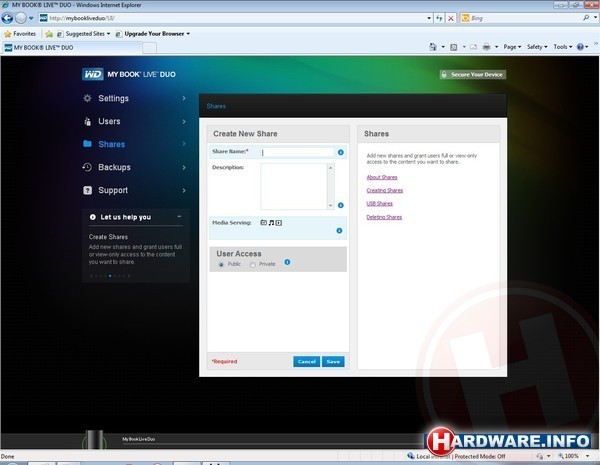
Task: Open Settings gear icon in sidebar
Action: tap(87, 98)
